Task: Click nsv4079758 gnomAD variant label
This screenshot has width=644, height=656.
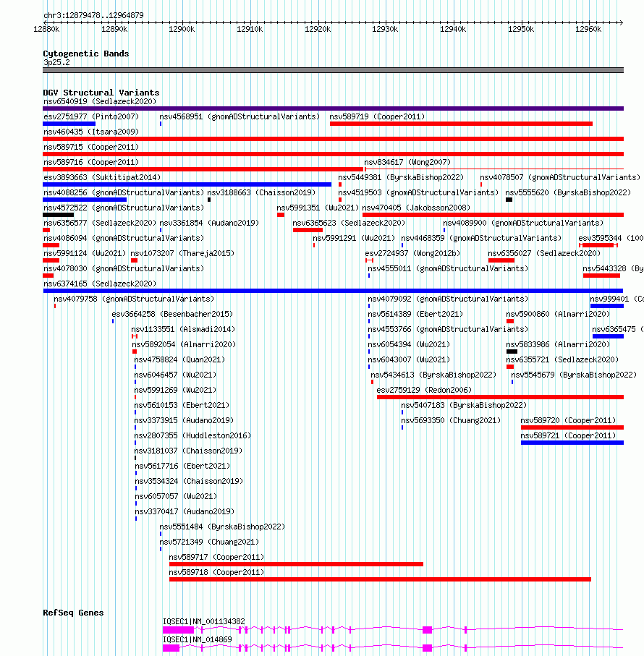Action: pyautogui.click(x=134, y=299)
